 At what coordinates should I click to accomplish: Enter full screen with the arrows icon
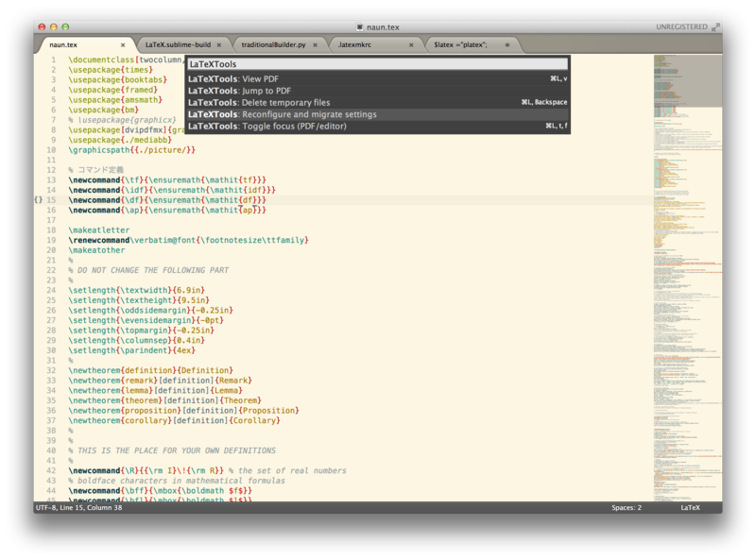click(x=715, y=27)
